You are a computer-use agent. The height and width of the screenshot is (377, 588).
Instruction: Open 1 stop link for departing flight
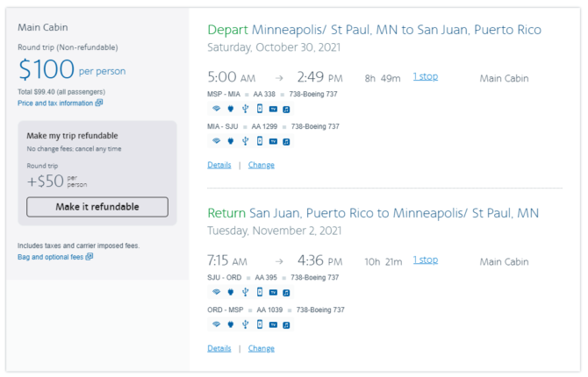tap(426, 76)
